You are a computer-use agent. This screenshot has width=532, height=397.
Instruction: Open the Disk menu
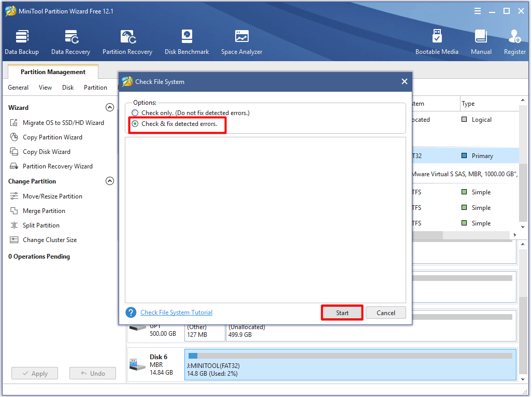pos(68,88)
